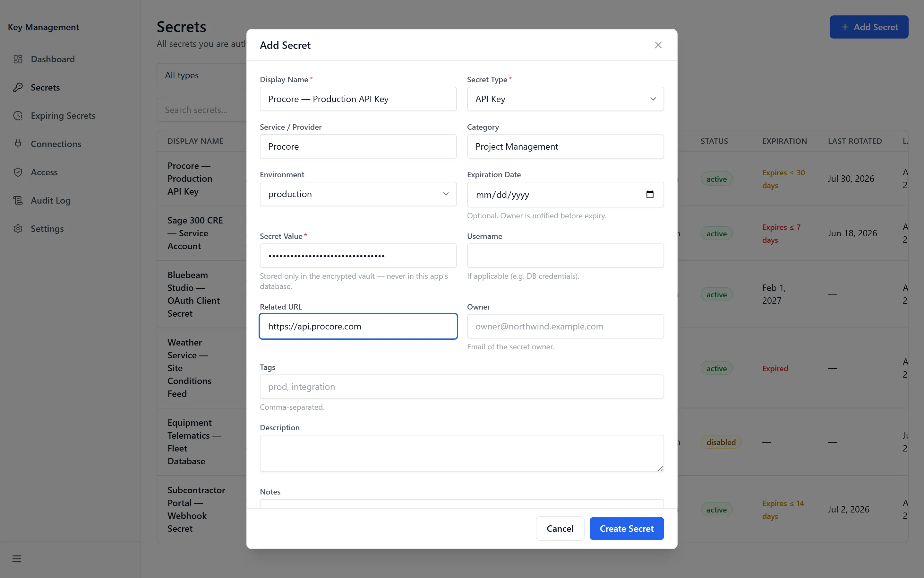Click the Category input field
The height and width of the screenshot is (578, 924).
[x=565, y=146]
